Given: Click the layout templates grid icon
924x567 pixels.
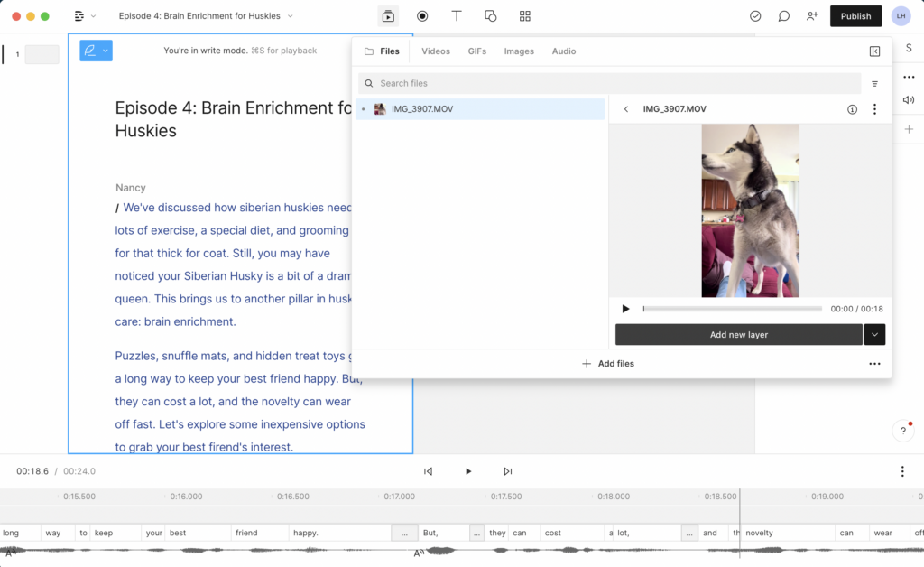Looking at the screenshot, I should point(524,15).
